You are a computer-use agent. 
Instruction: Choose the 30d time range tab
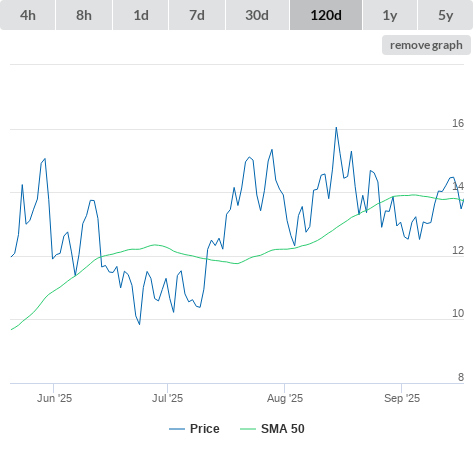(257, 15)
